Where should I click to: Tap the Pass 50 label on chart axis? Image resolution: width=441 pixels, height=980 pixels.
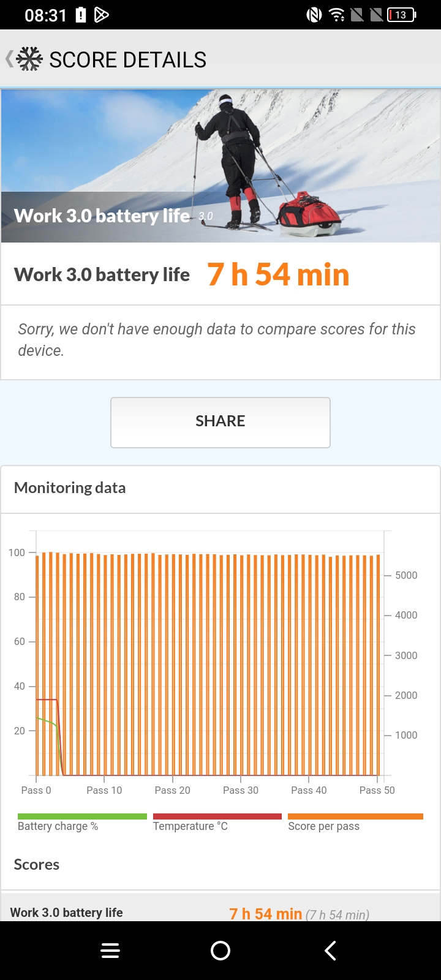pos(377,790)
